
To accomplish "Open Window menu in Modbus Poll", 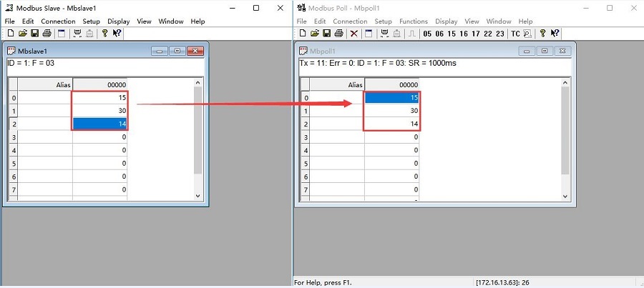I will tap(499, 21).
